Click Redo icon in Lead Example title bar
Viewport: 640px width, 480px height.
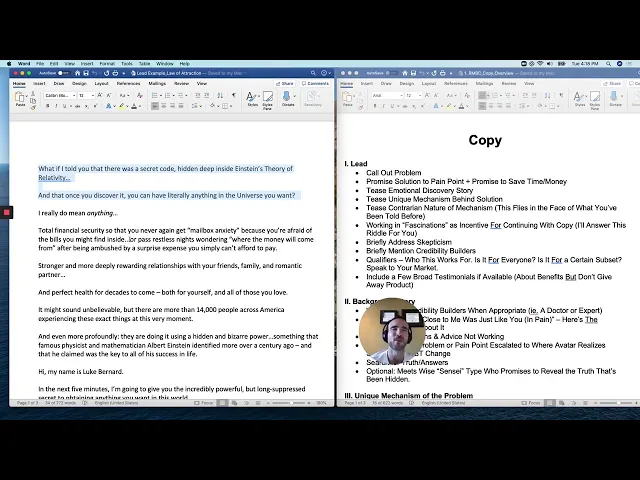click(107, 73)
